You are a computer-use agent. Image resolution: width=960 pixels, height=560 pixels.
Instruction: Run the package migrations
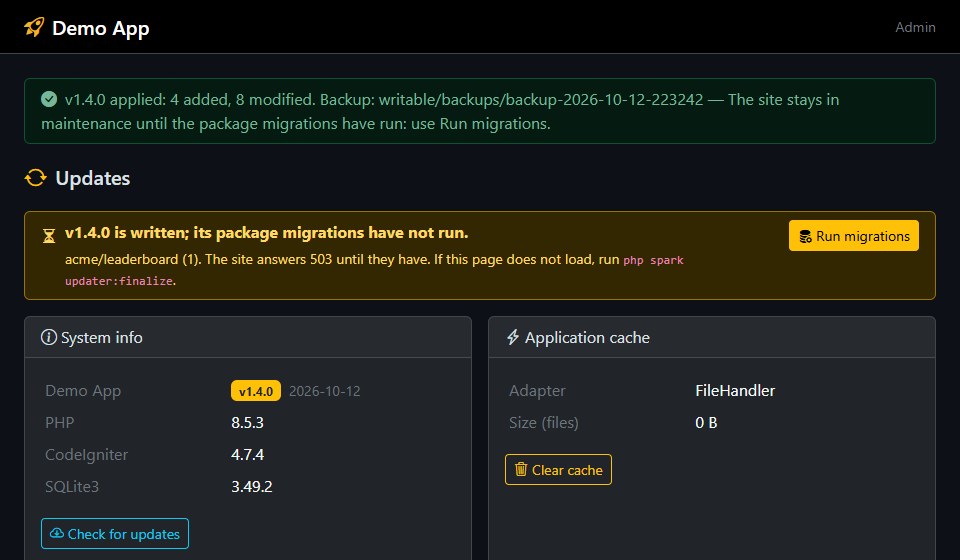853,236
